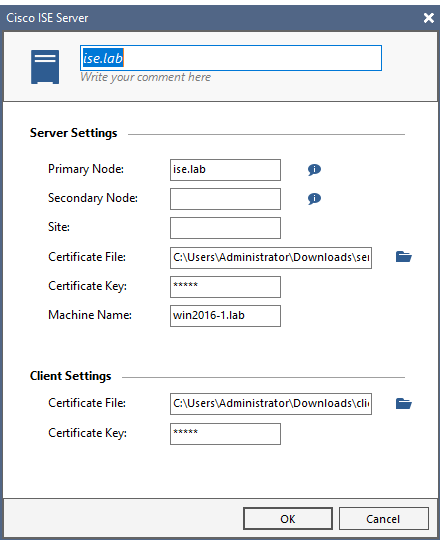Click the client Certificate File path field

click(x=271, y=404)
